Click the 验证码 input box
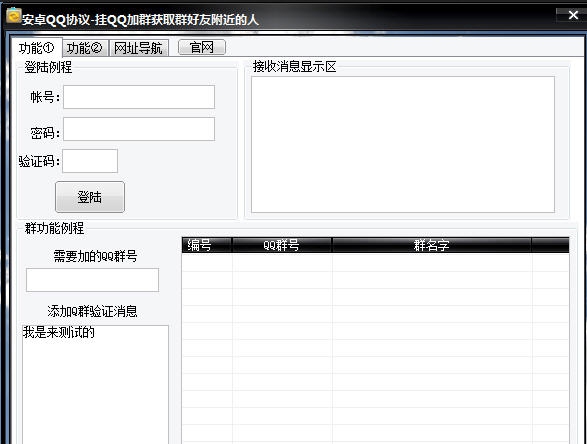587x444 pixels. (90, 161)
